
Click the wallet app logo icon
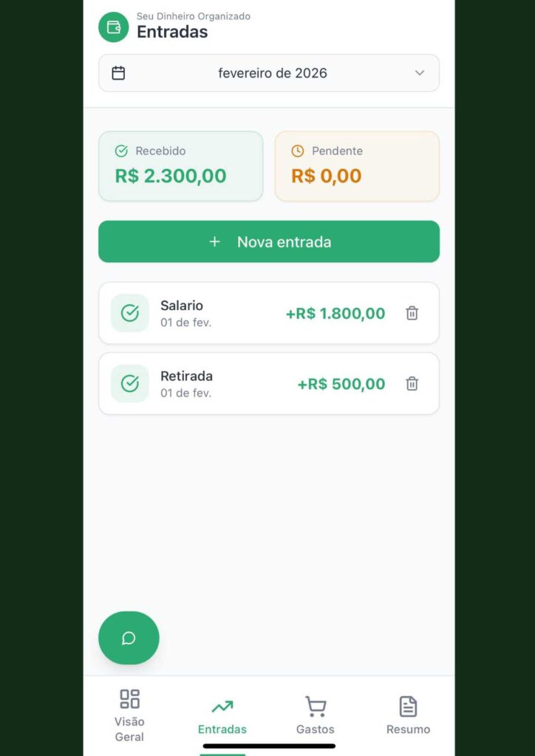pyautogui.click(x=114, y=27)
